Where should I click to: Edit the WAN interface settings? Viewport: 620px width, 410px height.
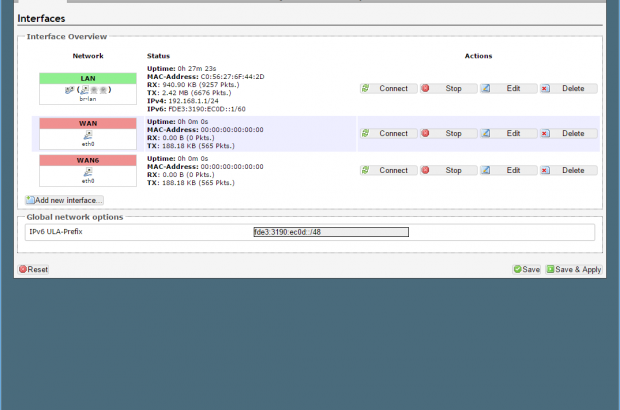point(507,133)
